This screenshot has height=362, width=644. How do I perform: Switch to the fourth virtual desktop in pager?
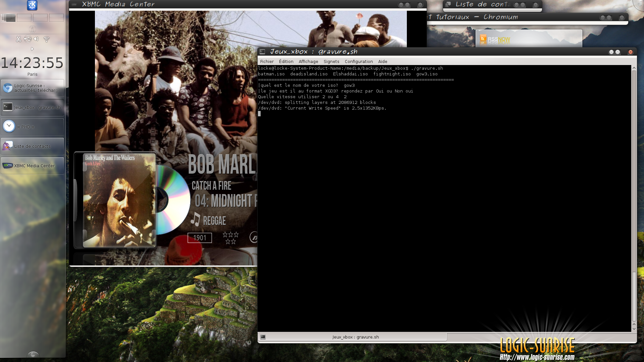click(x=56, y=18)
